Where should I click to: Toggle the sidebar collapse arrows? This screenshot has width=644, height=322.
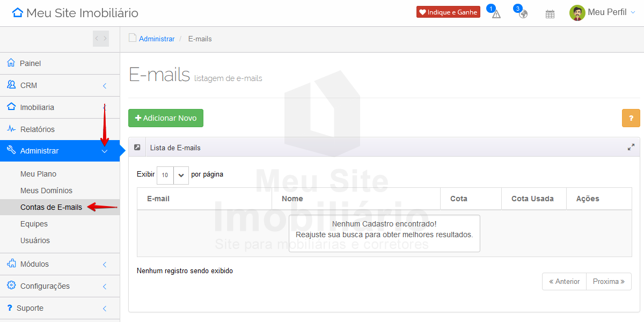(100, 38)
